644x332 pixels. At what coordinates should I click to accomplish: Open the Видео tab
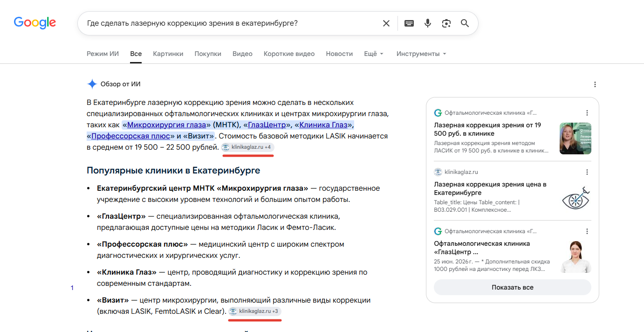click(x=242, y=54)
